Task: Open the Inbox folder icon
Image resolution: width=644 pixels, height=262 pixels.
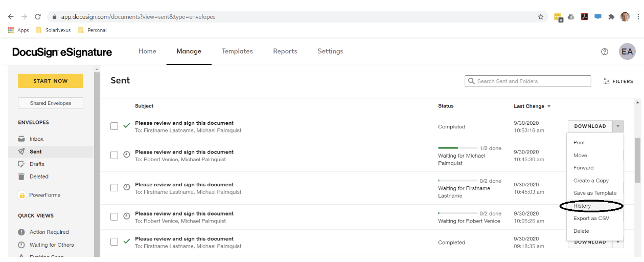Action: pos(21,139)
